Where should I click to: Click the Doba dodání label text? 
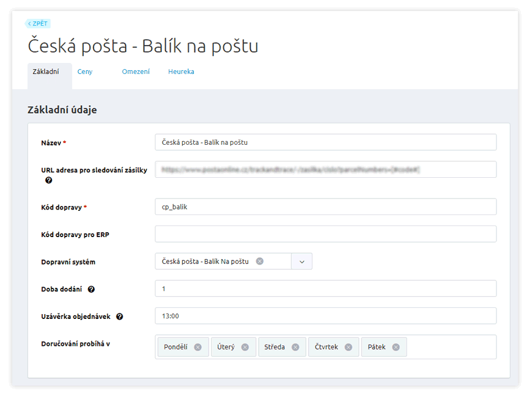pos(61,289)
